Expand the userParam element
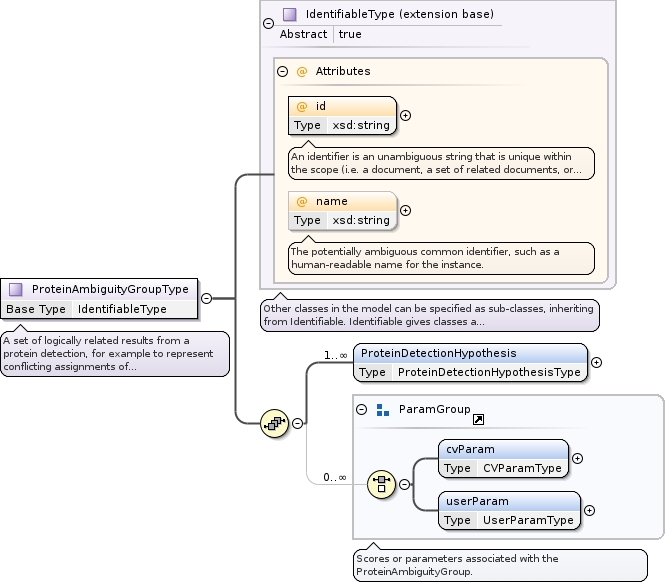Image resolution: width=666 pixels, height=585 pixels. (x=589, y=510)
